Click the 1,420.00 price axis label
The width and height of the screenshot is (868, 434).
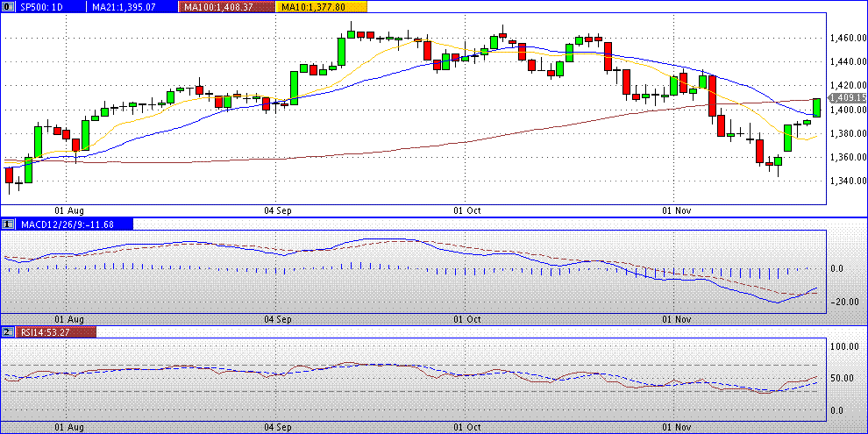pos(849,86)
